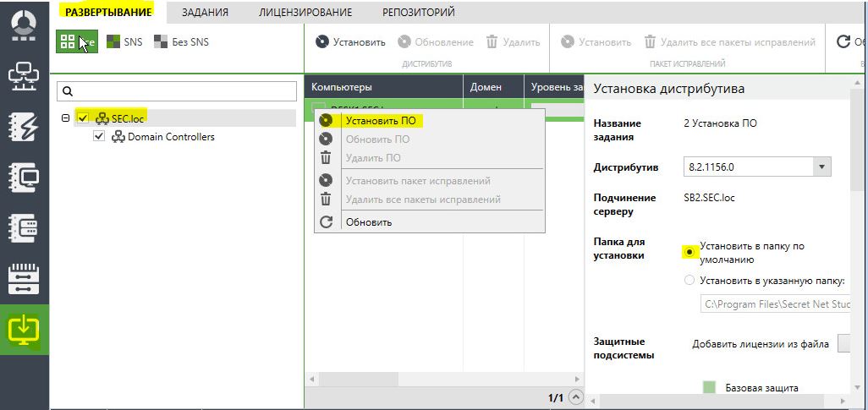The height and width of the screenshot is (410, 868).
Task: Click the SB2.SEC.loc server name
Action: click(709, 198)
